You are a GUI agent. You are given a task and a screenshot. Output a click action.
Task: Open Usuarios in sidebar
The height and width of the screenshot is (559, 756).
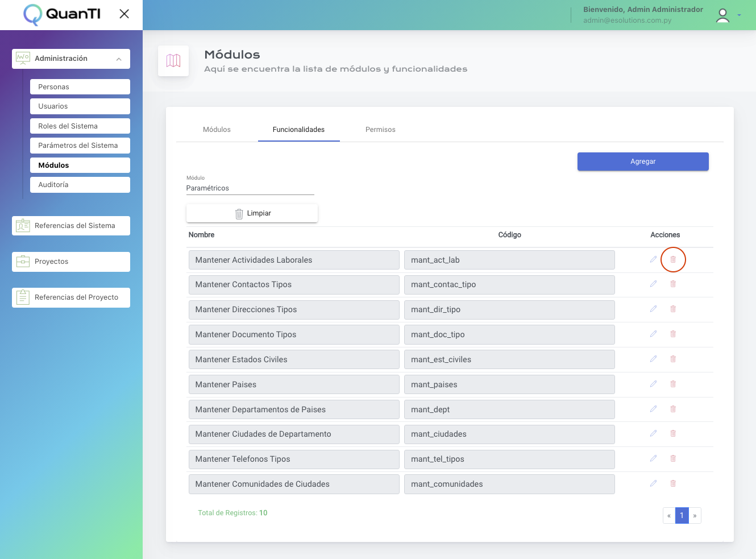tap(80, 106)
